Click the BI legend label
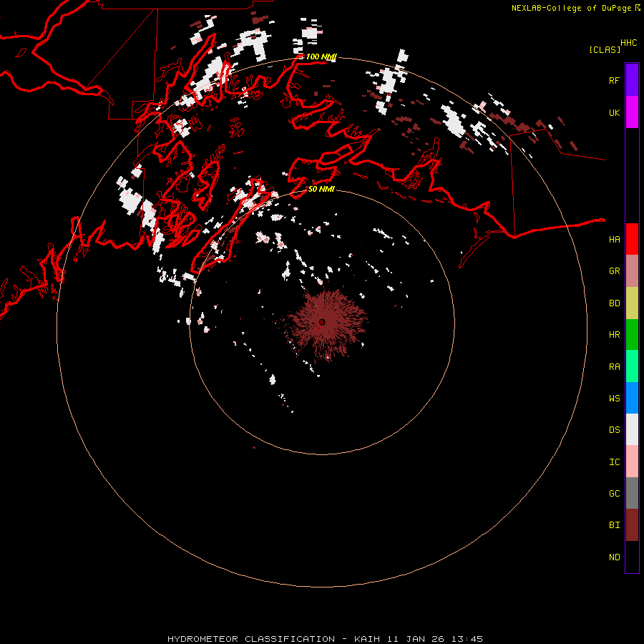644x644 pixels. pos(614,525)
